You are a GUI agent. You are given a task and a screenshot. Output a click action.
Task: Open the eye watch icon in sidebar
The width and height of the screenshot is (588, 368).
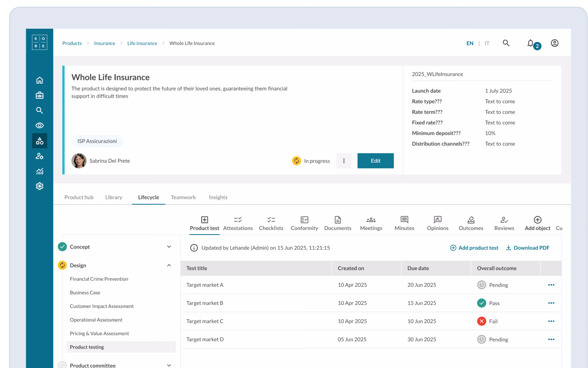coord(39,125)
